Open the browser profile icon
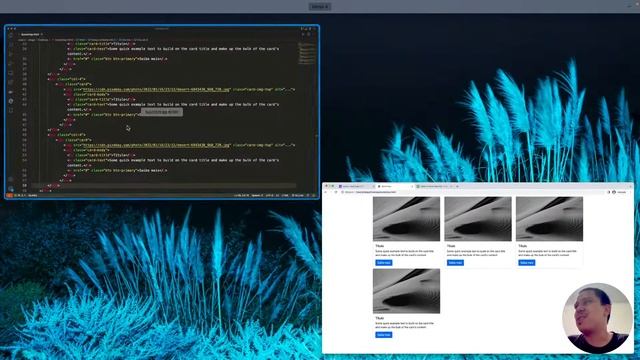The height and width of the screenshot is (360, 640). click(x=614, y=192)
